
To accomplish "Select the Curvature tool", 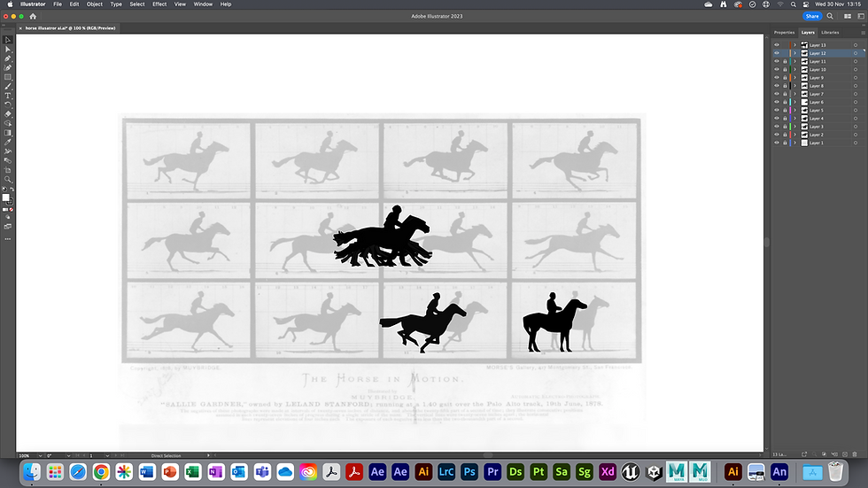I will (x=8, y=67).
